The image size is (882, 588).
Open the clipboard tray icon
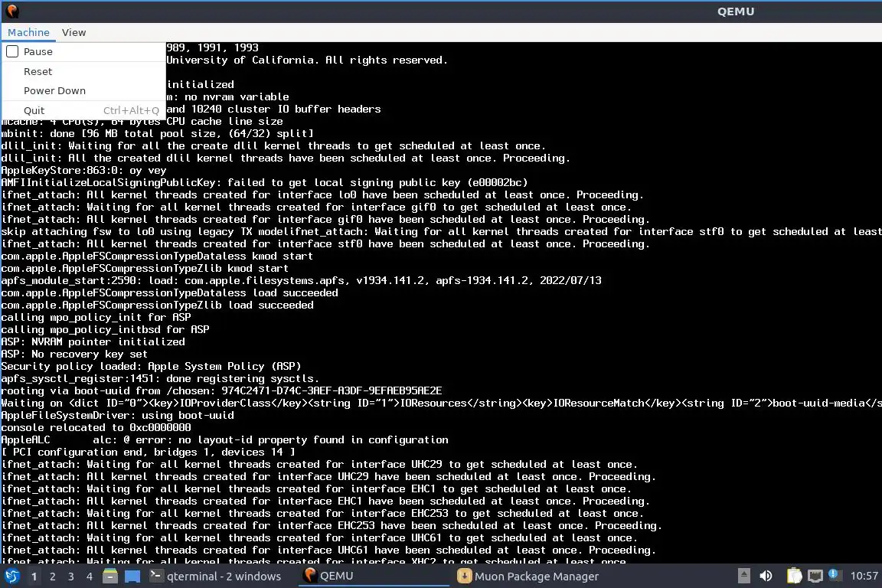(x=794, y=576)
